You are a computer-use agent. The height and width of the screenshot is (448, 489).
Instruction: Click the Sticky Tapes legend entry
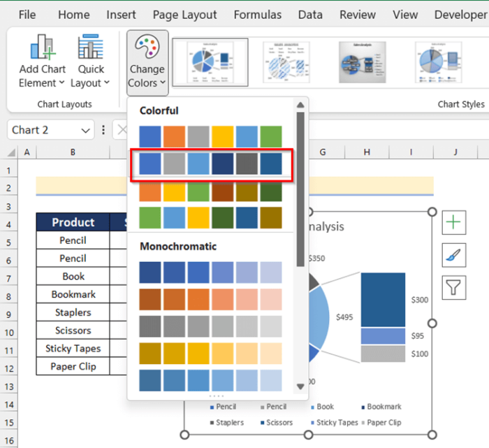coord(335,422)
